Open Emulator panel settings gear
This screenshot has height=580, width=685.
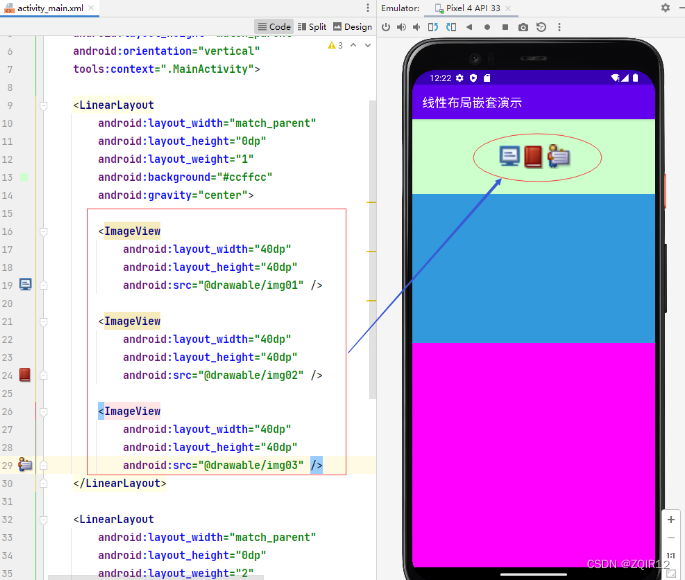(x=665, y=8)
